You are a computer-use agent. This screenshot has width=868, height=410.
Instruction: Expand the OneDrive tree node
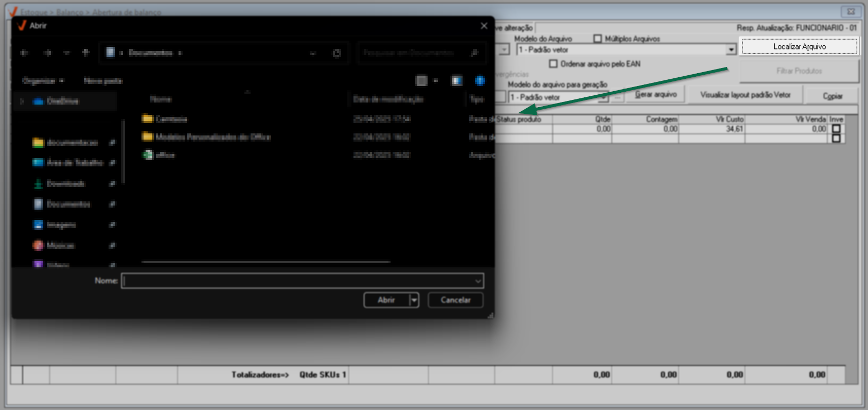(22, 101)
